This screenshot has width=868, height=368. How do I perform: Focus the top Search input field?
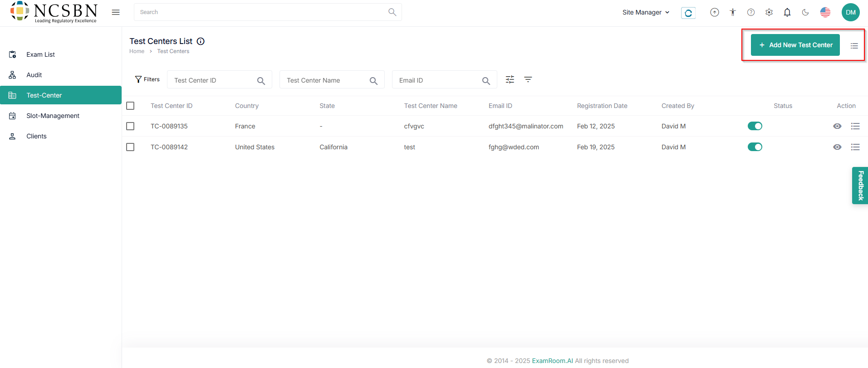(x=268, y=12)
